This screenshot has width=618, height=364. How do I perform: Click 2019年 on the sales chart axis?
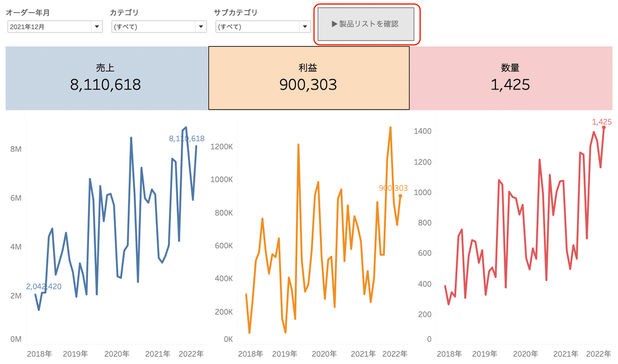(76, 354)
